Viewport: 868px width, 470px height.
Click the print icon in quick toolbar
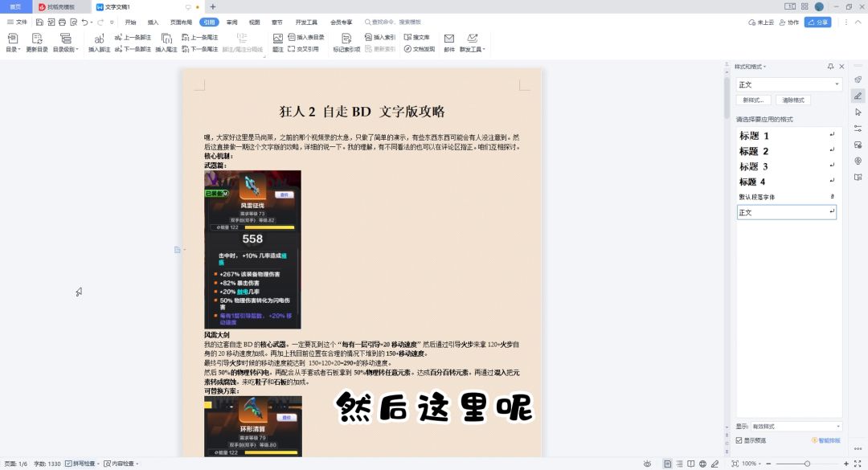click(x=62, y=22)
